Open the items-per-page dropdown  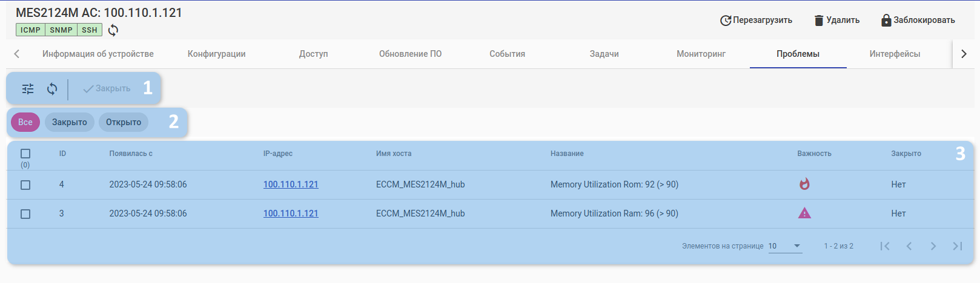point(785,246)
